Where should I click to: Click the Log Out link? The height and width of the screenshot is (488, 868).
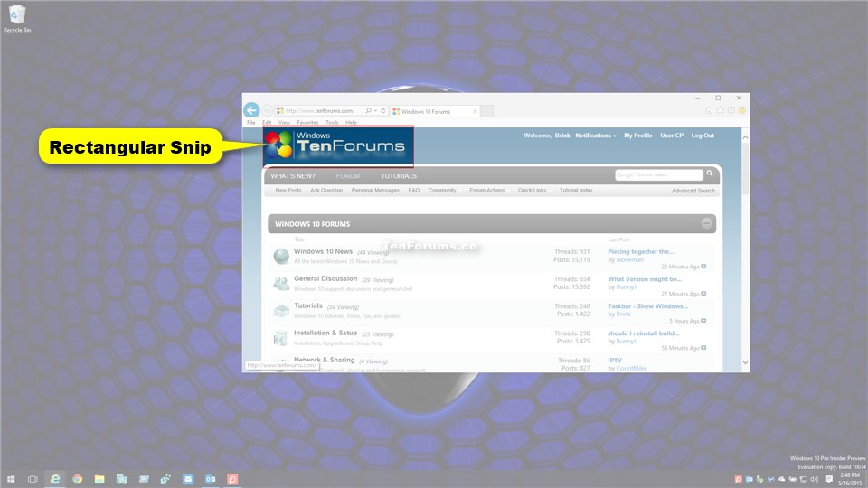703,136
